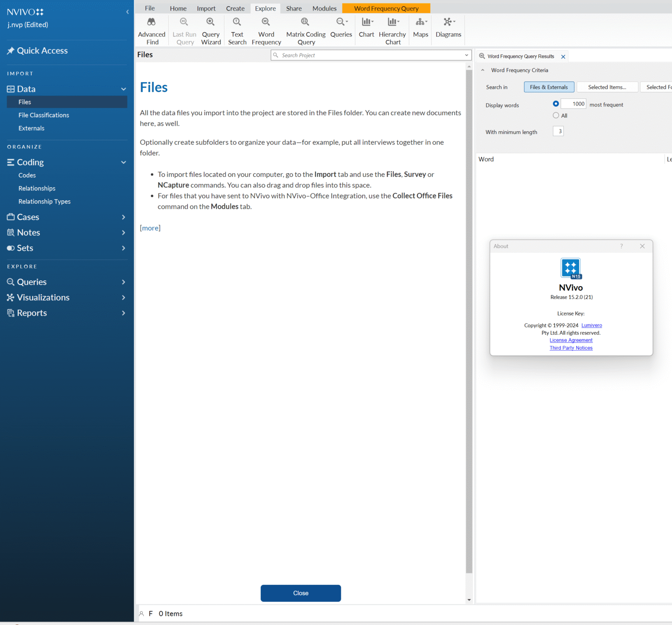672x625 pixels.
Task: Click the Cases briefcase icon
Action: [10, 217]
